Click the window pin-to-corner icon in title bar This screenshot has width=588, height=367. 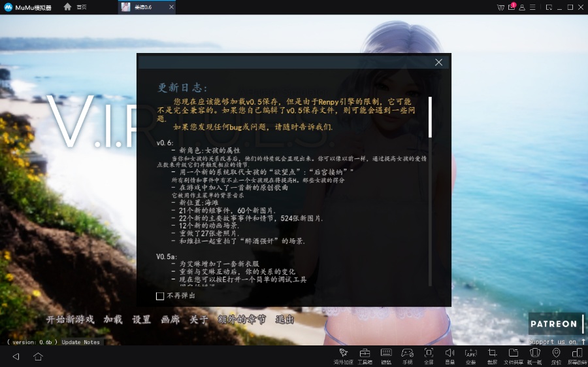549,7
